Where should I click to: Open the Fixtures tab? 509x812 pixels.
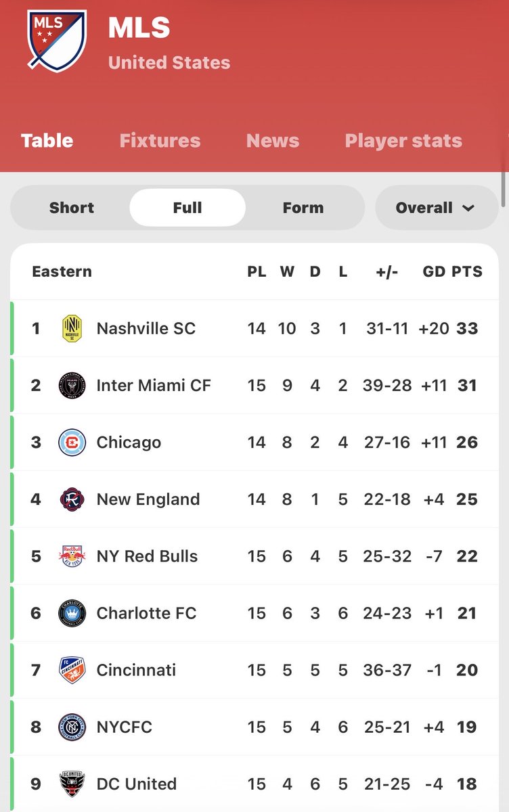160,141
